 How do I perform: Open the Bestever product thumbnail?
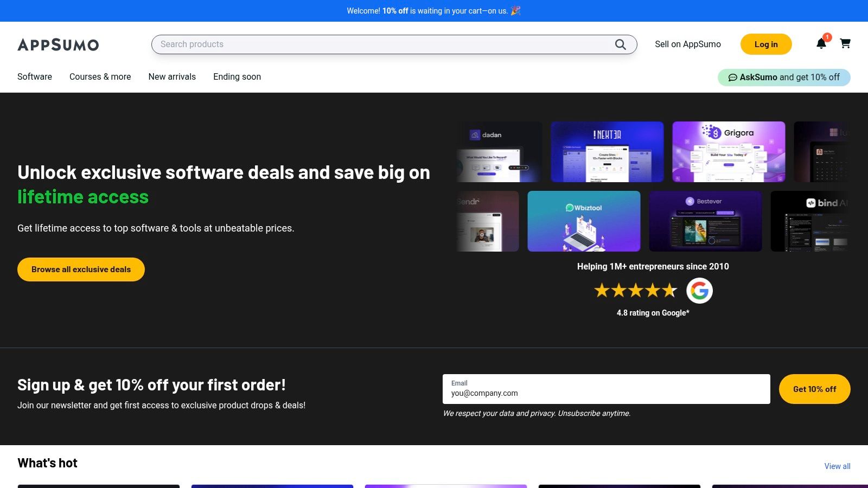pos(705,221)
